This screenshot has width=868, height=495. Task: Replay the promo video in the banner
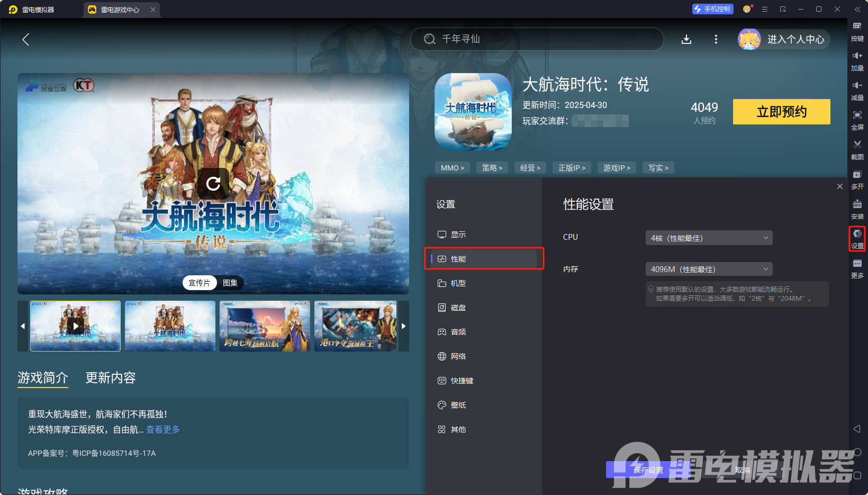(x=213, y=184)
